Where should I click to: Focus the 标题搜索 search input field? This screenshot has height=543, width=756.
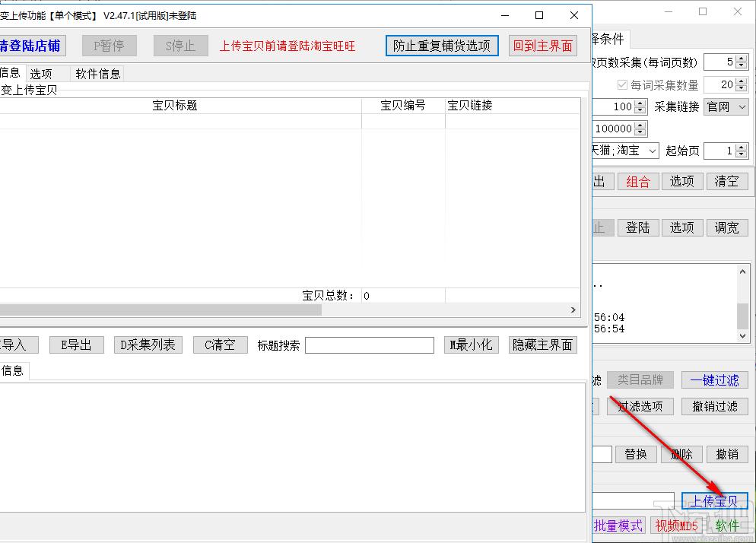[x=370, y=345]
